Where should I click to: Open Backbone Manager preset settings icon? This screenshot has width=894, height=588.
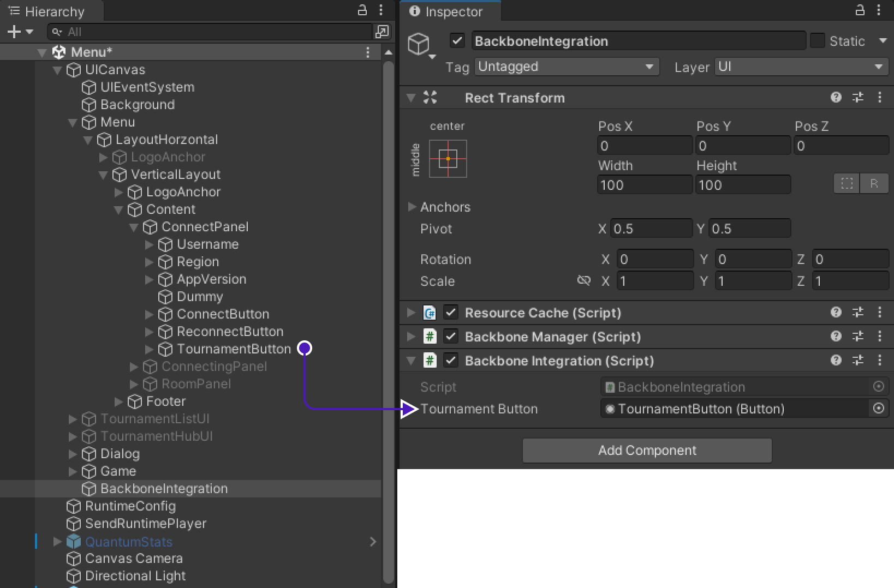point(858,337)
